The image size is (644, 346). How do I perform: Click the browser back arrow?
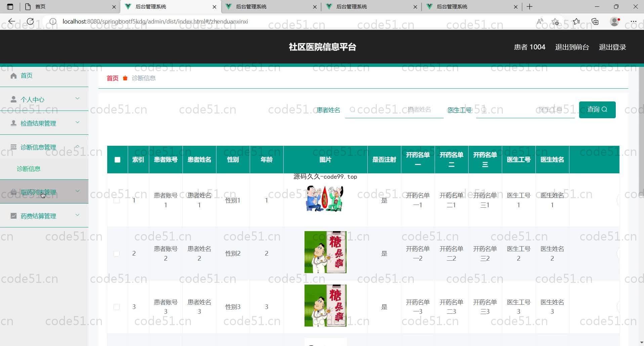[11, 21]
